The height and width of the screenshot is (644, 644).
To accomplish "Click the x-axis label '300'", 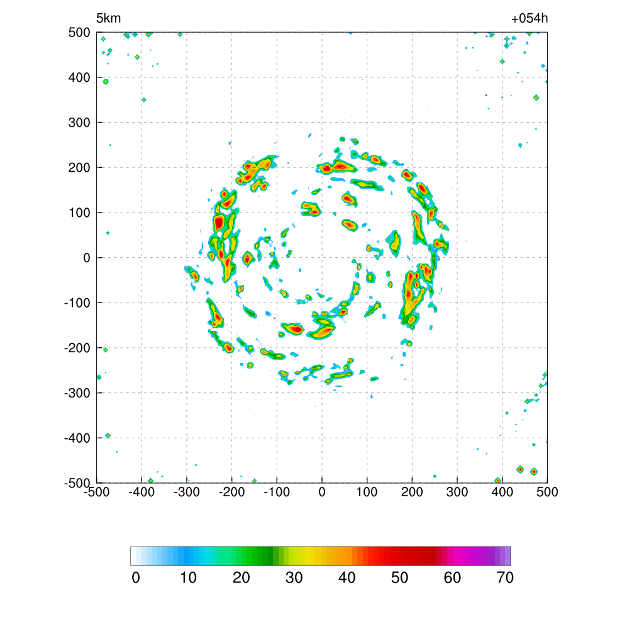I will click(x=457, y=492).
